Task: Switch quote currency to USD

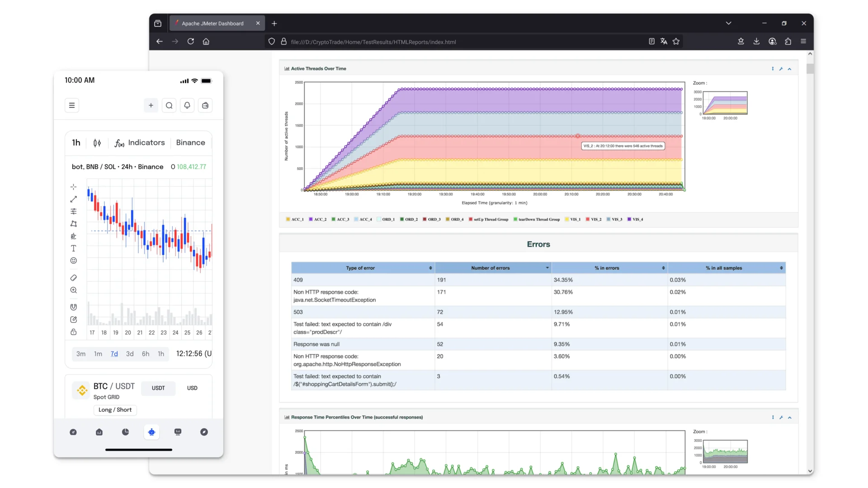Action: [x=192, y=388]
